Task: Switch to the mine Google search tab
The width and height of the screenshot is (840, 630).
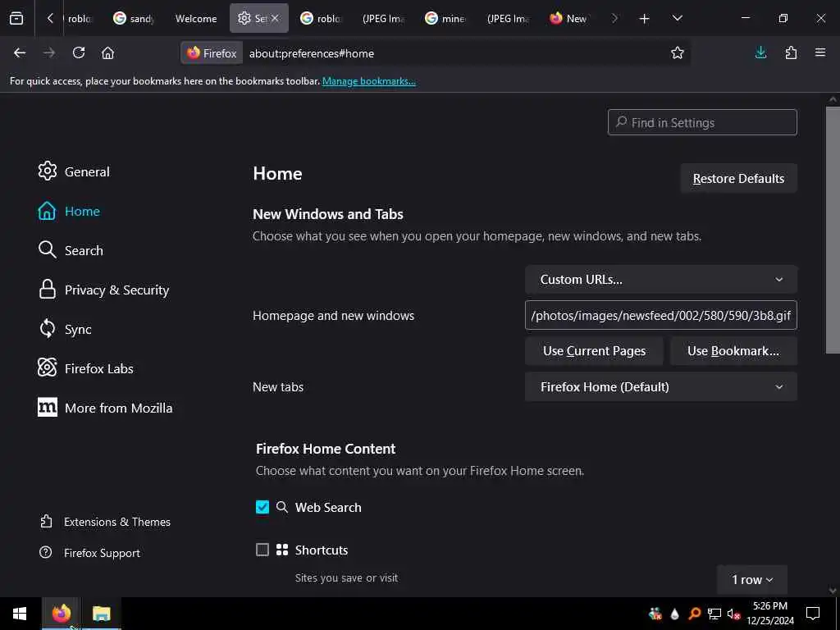Action: click(445, 18)
